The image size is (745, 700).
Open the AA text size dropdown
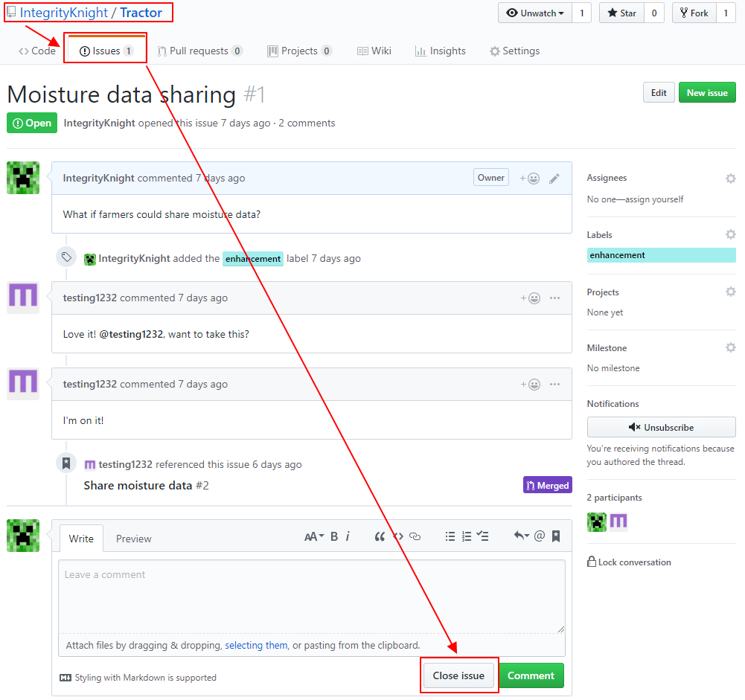coord(313,536)
